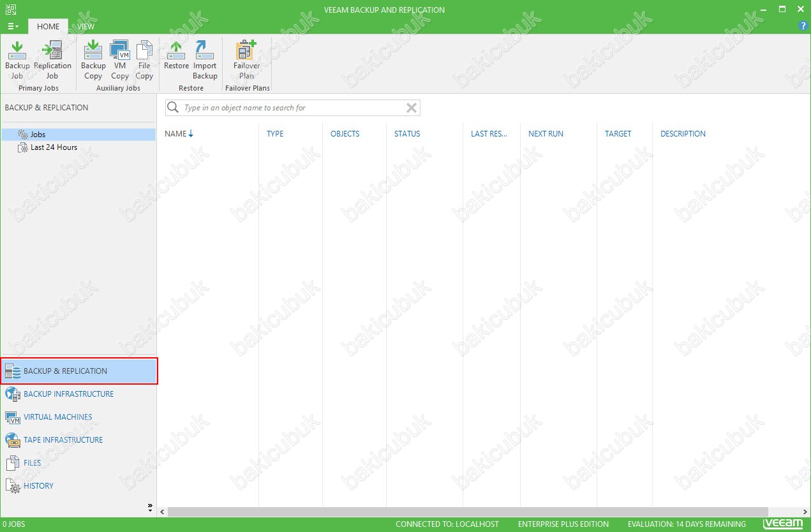Launch the VM Copy job wizard
811x532 pixels.
tap(120, 61)
